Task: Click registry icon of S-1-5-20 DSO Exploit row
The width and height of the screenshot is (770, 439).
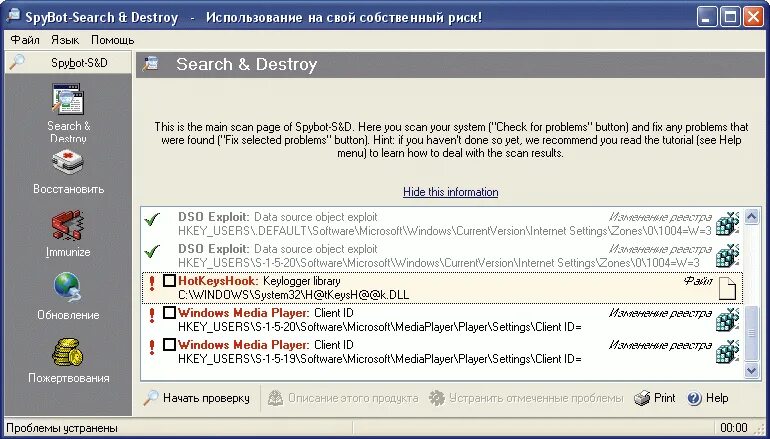Action: click(727, 256)
